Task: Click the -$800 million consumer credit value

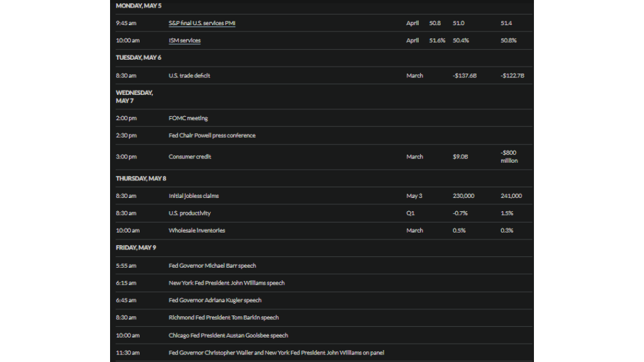Action: tap(509, 156)
